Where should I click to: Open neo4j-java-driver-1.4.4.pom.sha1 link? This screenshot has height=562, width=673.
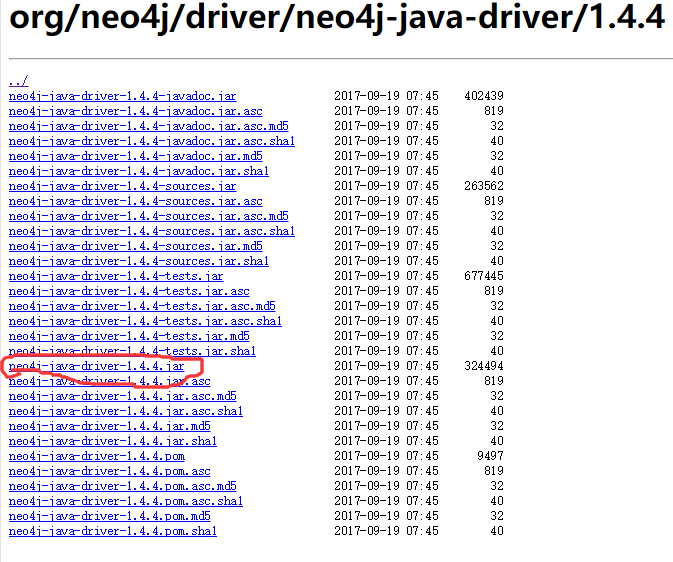(x=113, y=532)
